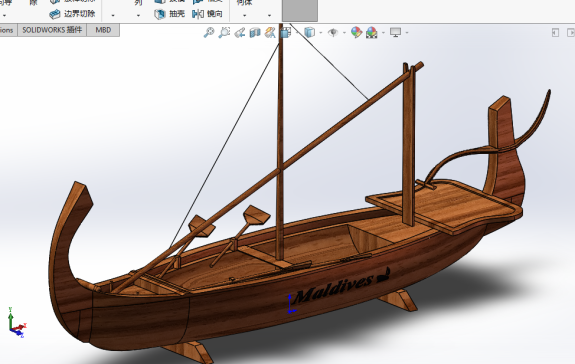Toggle the Hide/Show Items eye icon
This screenshot has height=364, width=575.
[x=333, y=32]
